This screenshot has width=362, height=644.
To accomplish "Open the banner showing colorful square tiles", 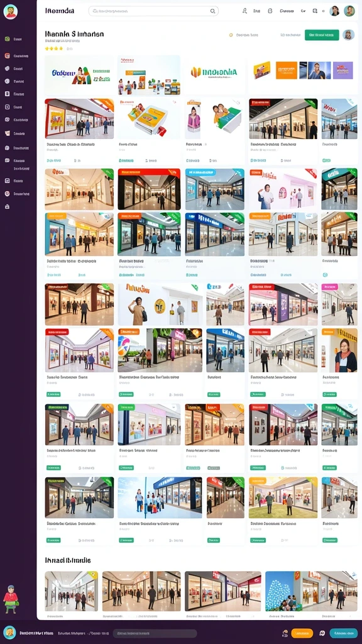I will tap(302, 70).
